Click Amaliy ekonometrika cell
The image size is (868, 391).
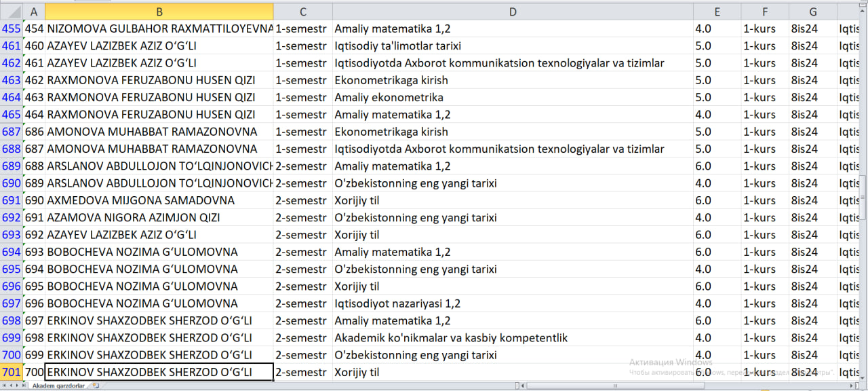pyautogui.click(x=513, y=98)
